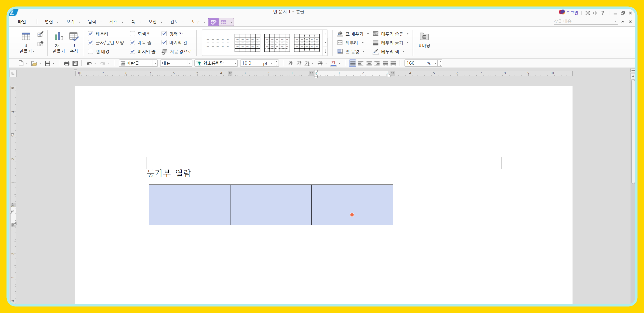Image resolution: width=644 pixels, height=313 pixels.
Task: Click the 표마당 table style gallery icon
Action: pyautogui.click(x=424, y=40)
